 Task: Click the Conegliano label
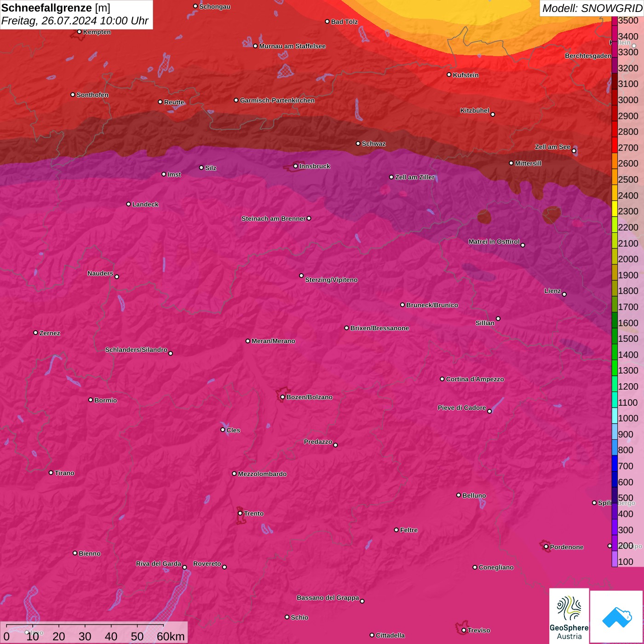tap(496, 567)
